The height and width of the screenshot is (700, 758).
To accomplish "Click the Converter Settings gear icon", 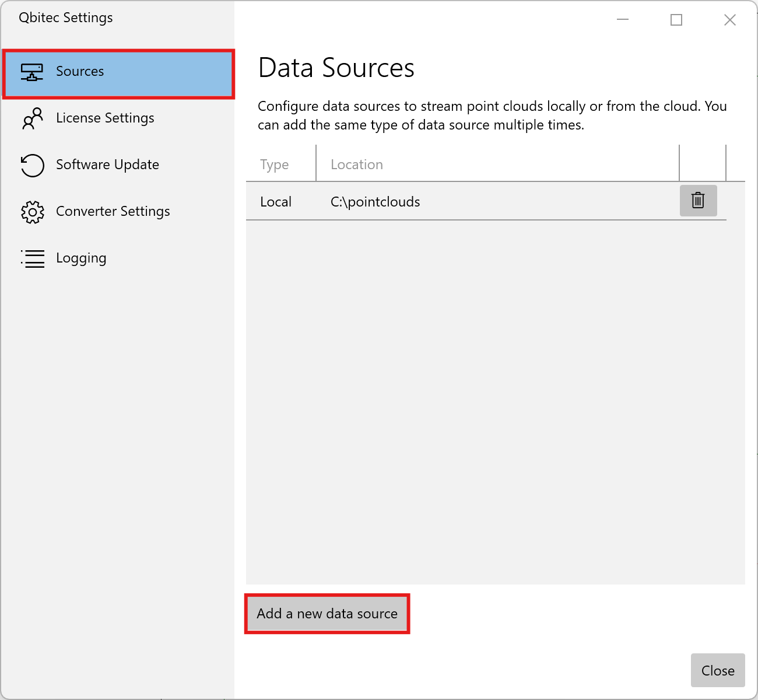I will [32, 212].
